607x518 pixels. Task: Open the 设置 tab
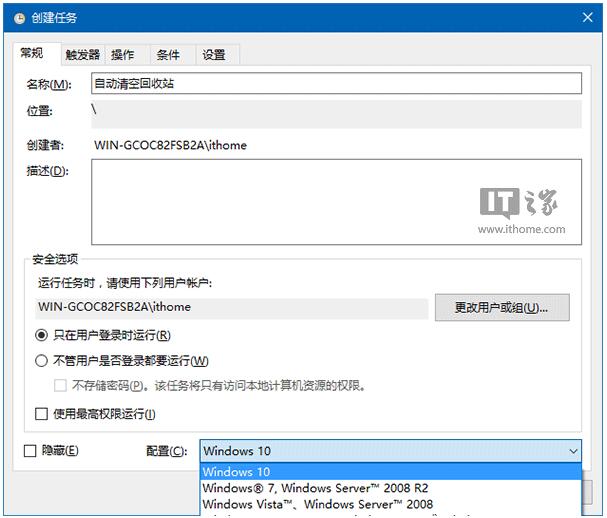point(214,55)
